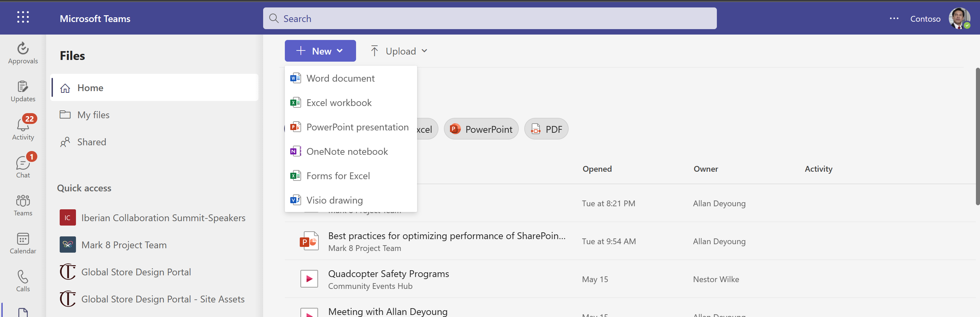980x317 pixels.
Task: Filter files by PDF
Action: coord(546,129)
